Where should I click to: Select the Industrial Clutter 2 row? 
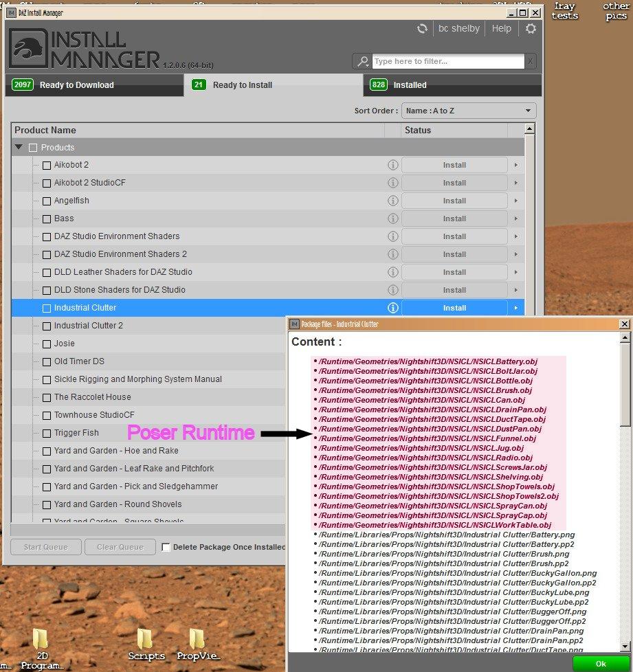coord(148,326)
